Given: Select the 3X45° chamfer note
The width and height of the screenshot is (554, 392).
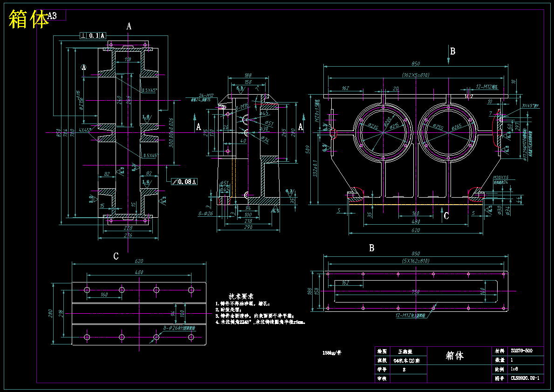Looking at the screenshot, I should pos(530,105).
